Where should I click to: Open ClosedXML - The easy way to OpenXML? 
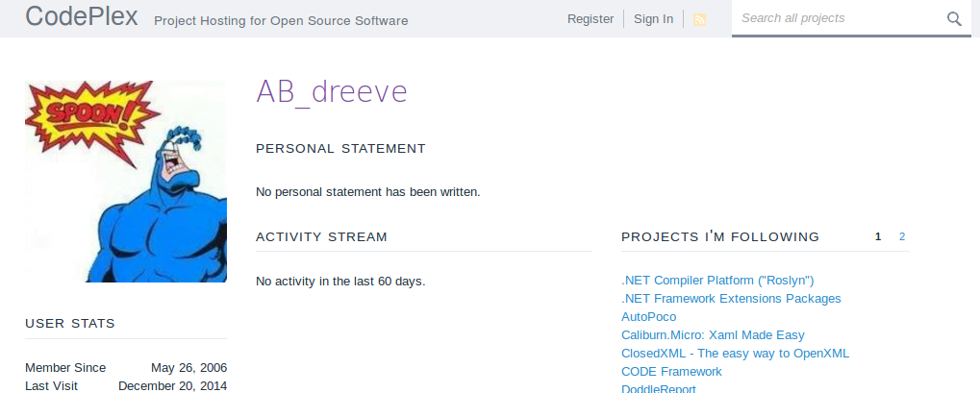point(735,353)
